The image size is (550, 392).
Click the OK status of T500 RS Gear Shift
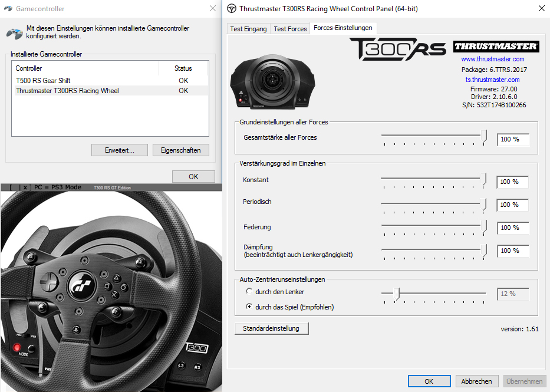coord(183,81)
